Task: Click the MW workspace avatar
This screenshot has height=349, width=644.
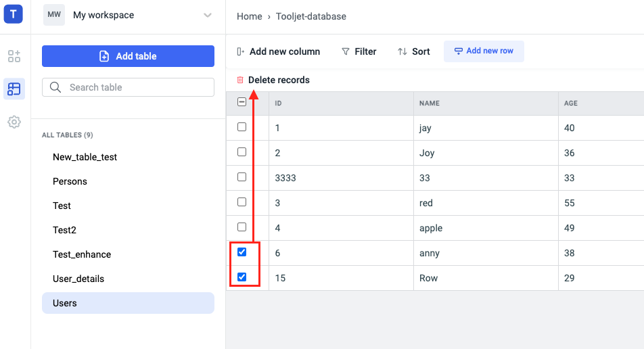Action: [x=54, y=15]
